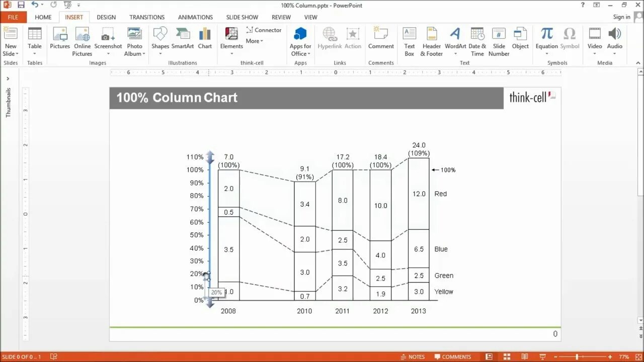Open the Audio menu

click(614, 41)
